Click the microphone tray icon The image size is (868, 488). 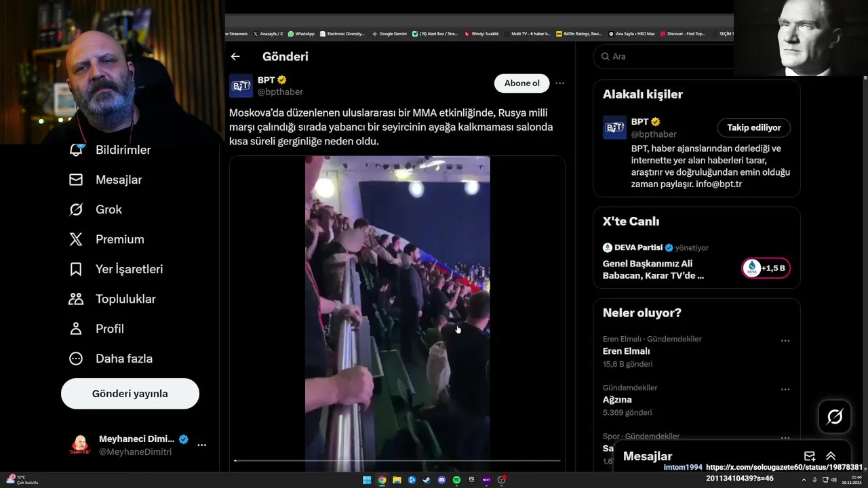(x=814, y=480)
